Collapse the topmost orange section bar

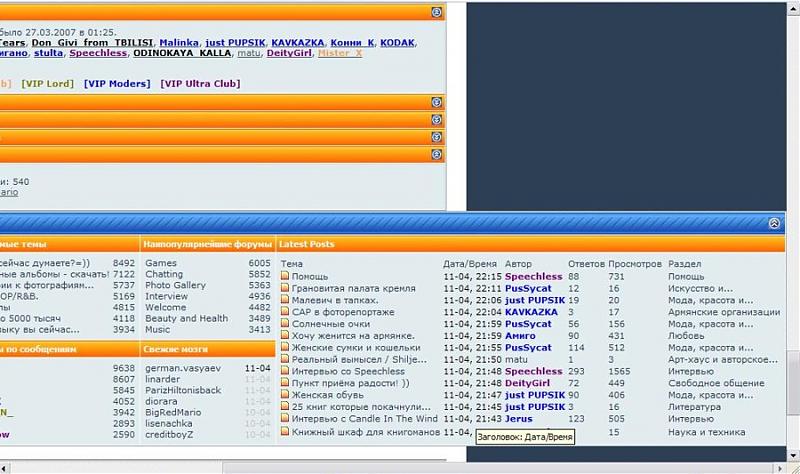[436, 13]
